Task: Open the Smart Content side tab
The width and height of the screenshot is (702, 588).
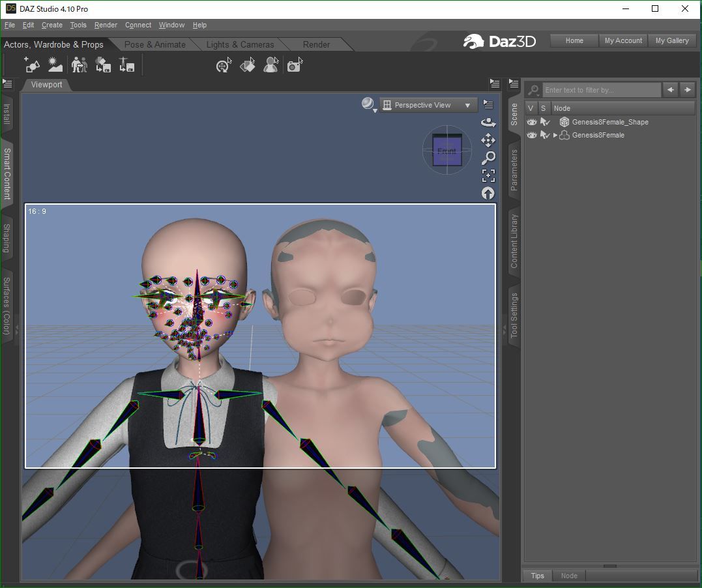Action: 7,174
